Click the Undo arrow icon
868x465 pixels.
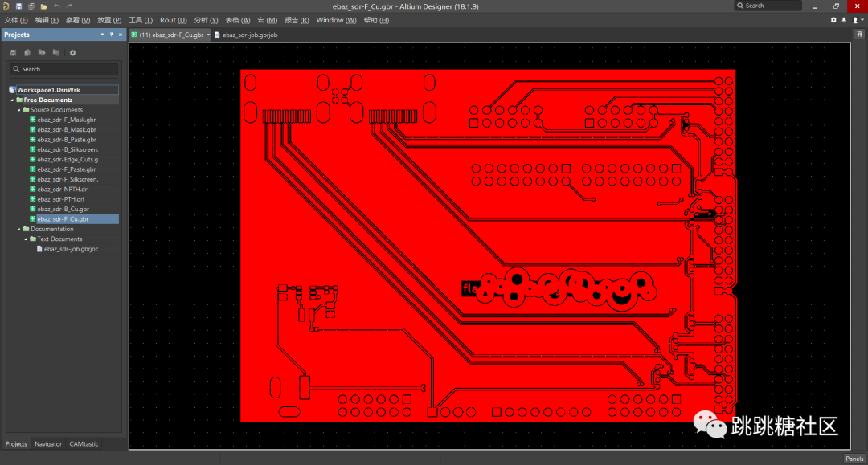coord(56,6)
